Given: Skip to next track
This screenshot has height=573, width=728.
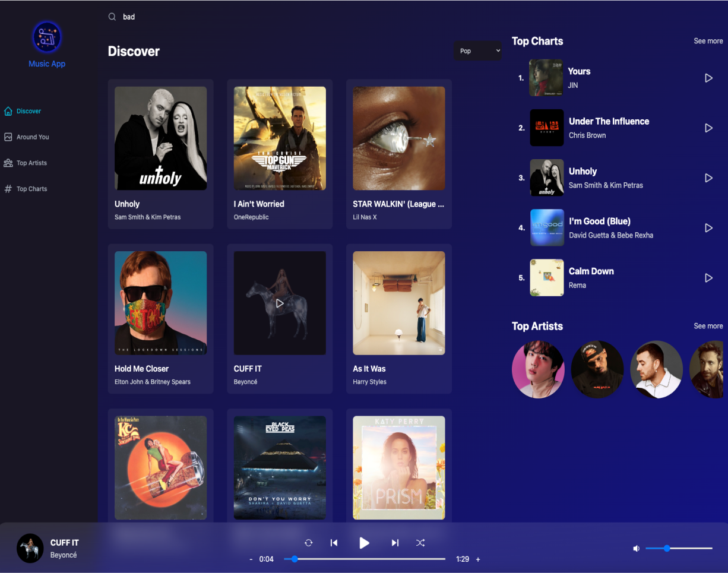Looking at the screenshot, I should coord(395,543).
